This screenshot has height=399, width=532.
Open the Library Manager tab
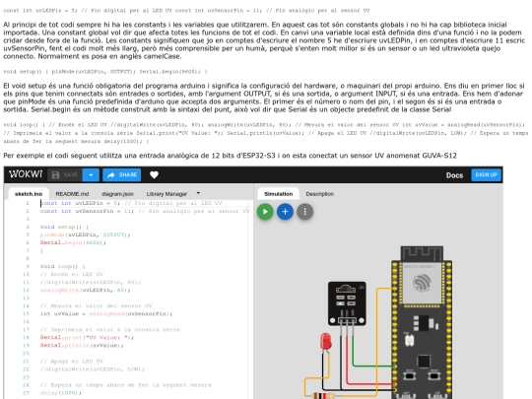click(x=166, y=194)
